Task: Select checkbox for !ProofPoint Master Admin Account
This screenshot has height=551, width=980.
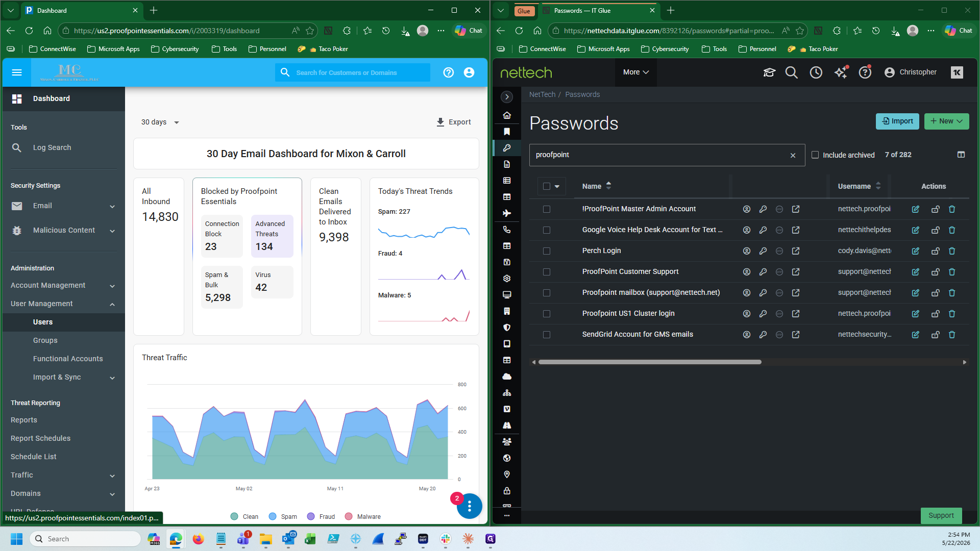Action: pyautogui.click(x=547, y=209)
